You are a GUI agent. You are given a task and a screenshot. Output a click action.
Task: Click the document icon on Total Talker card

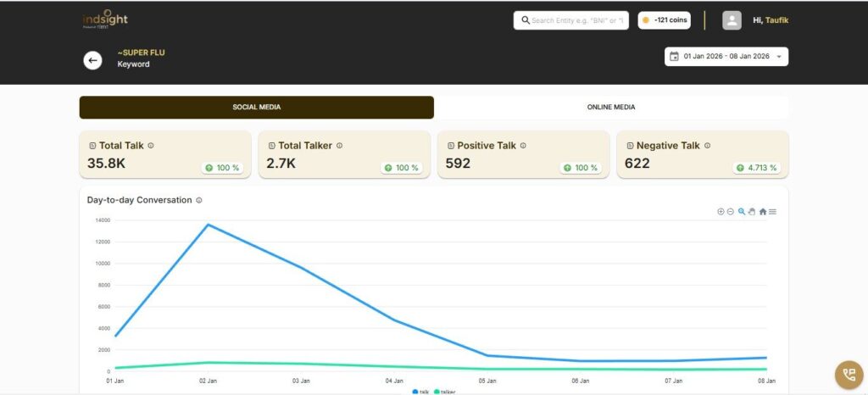272,146
